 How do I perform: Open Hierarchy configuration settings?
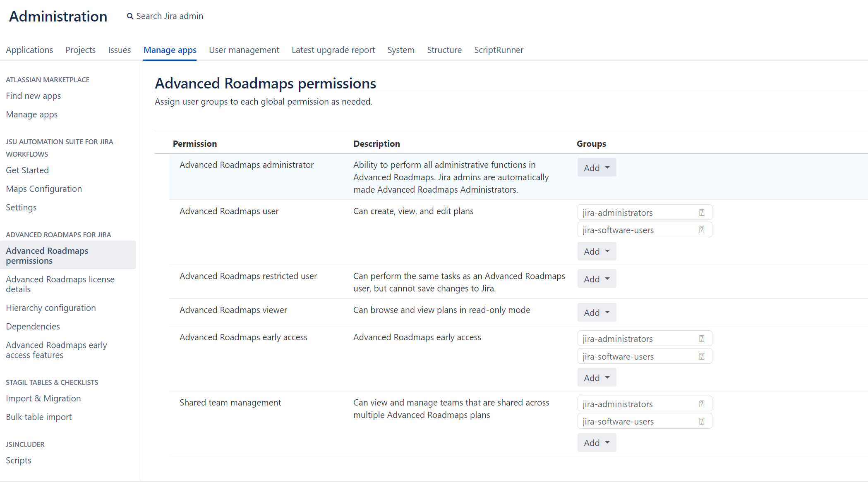(50, 308)
